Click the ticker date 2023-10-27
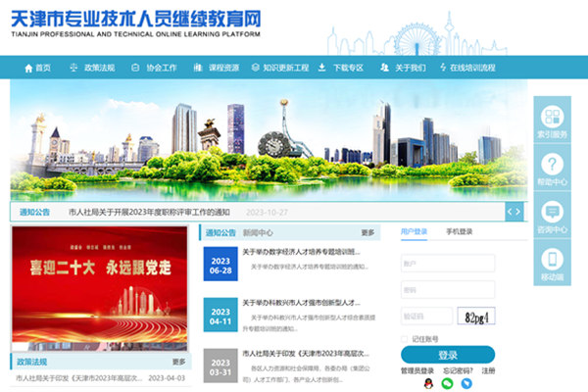This screenshot has width=588, height=392. [x=267, y=213]
